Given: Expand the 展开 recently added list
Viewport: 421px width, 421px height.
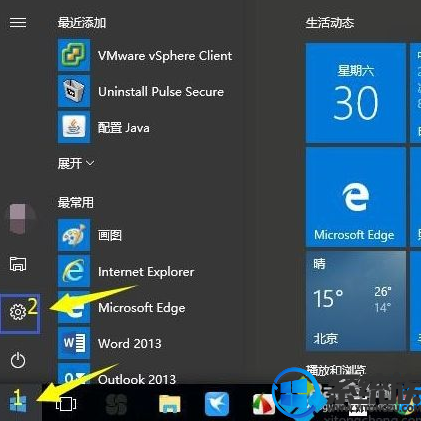Looking at the screenshot, I should (x=76, y=163).
